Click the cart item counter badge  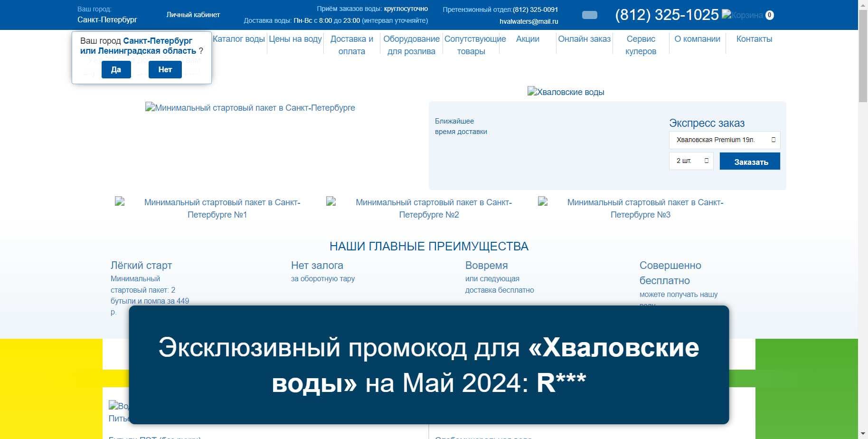(770, 15)
